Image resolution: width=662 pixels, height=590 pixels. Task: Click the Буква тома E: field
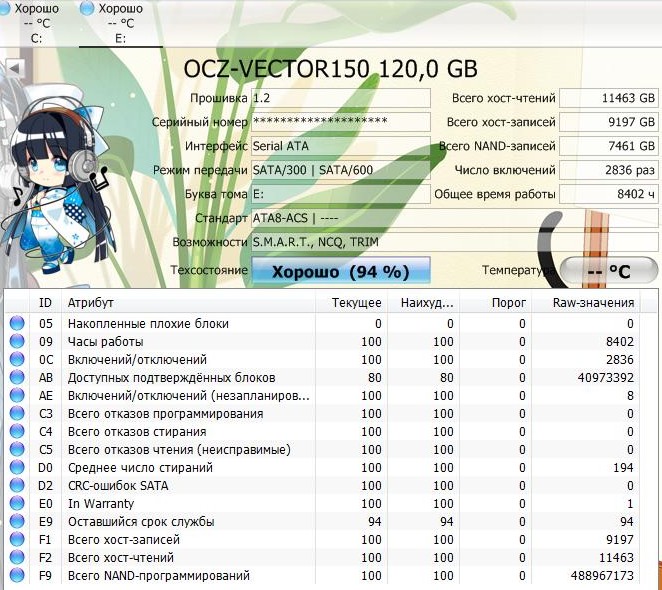click(341, 194)
